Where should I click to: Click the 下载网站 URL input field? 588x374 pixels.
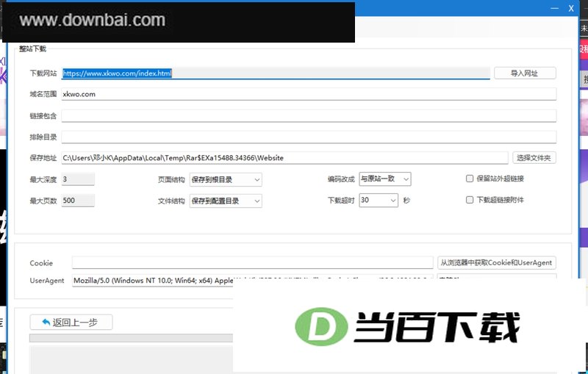click(x=276, y=73)
